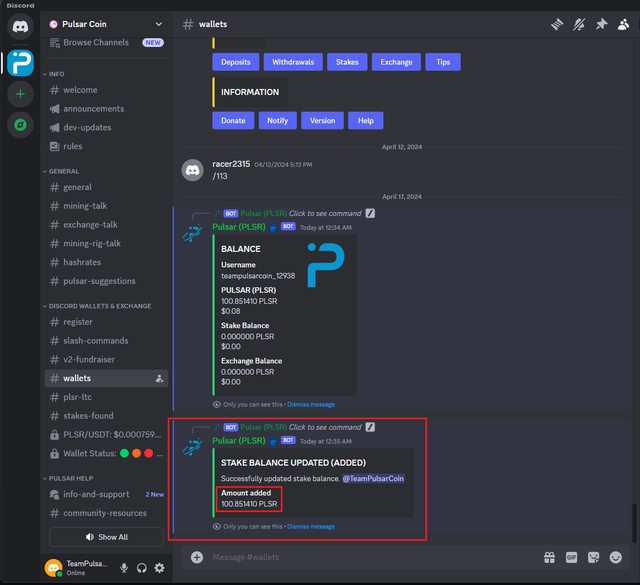The height and width of the screenshot is (585, 640).
Task: Open the rules channel
Action: 106,146
